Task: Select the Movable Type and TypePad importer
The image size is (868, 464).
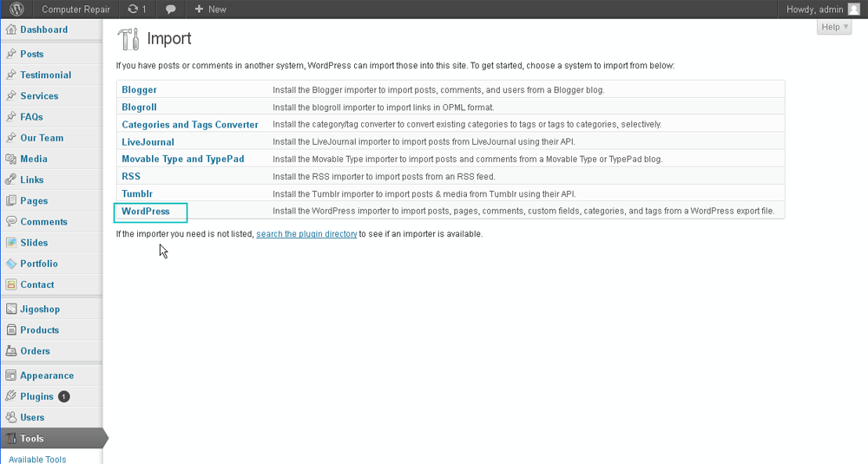Action: tap(182, 159)
